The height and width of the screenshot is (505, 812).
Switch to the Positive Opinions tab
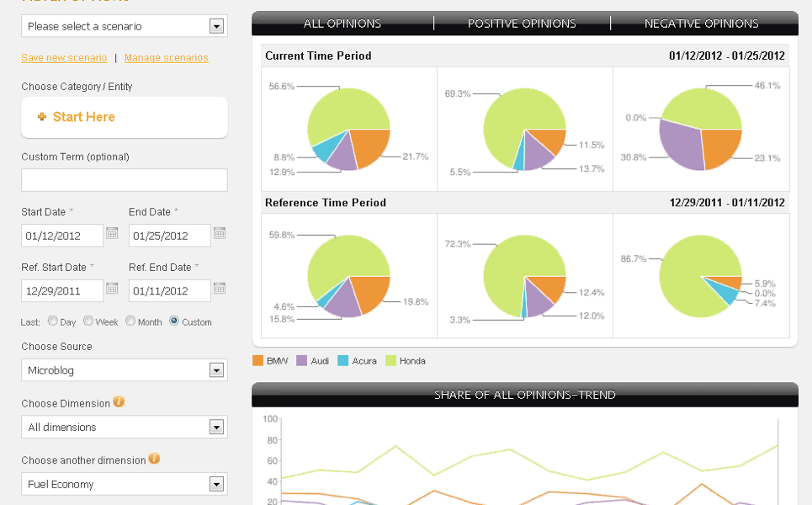(522, 24)
